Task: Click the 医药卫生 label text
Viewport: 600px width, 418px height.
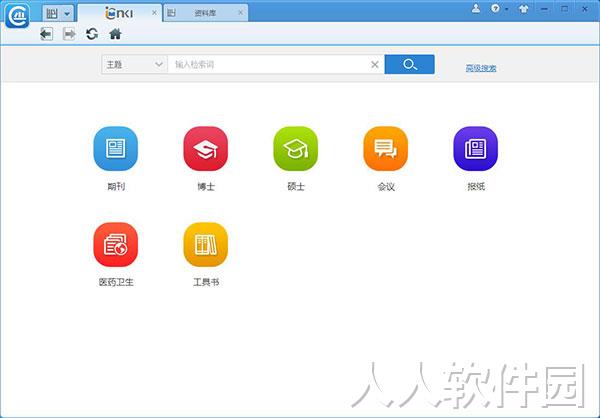Action: point(116,282)
